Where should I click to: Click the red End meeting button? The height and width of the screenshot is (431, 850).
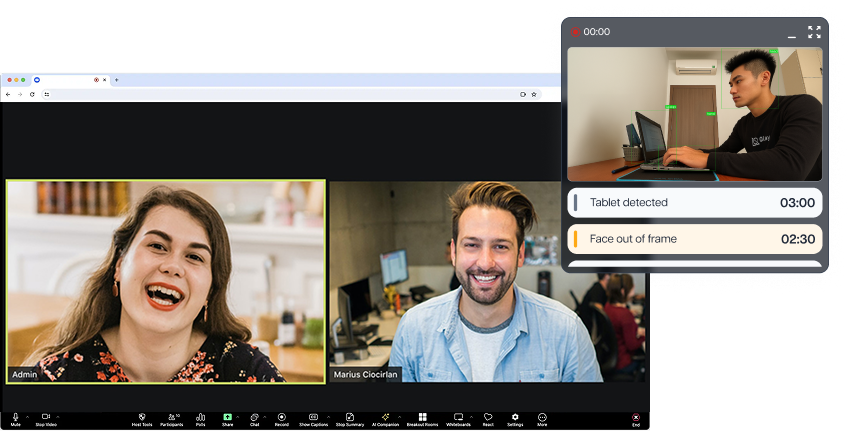[x=635, y=417]
